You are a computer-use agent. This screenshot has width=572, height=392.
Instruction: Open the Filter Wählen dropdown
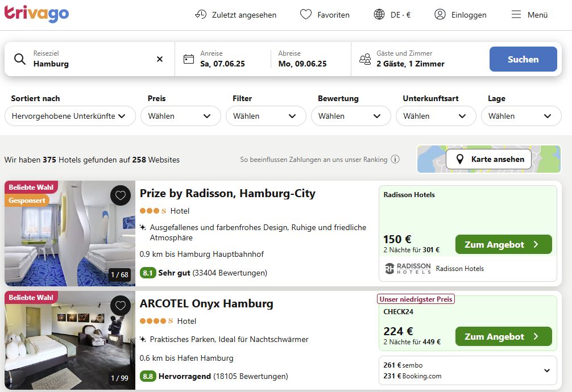coord(266,116)
